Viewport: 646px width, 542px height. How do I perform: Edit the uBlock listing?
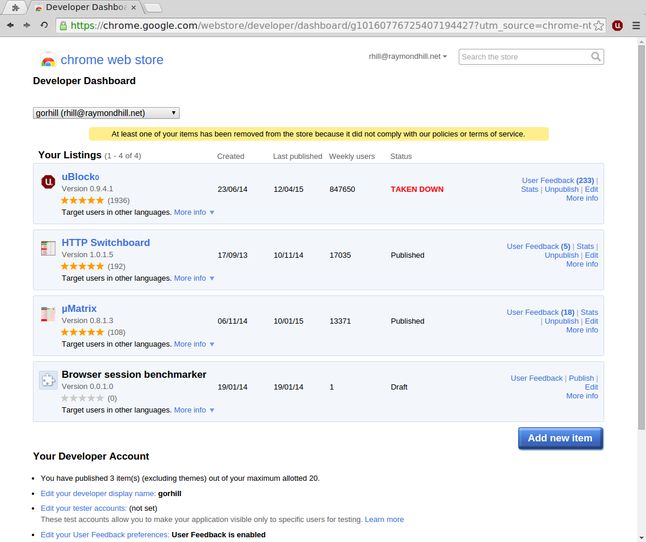click(591, 189)
